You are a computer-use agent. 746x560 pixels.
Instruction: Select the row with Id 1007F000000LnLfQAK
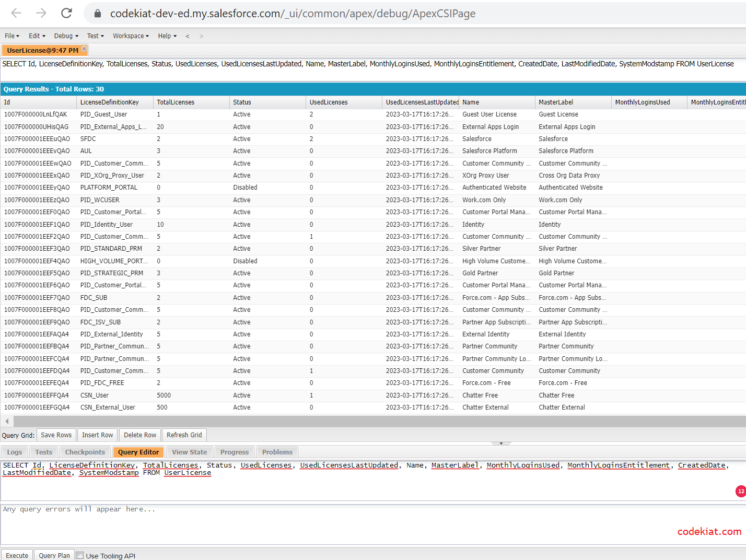tap(373, 114)
